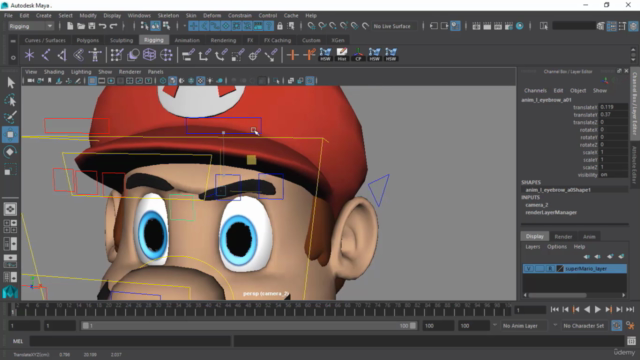Open the viewport Lighting dropdown menu

[x=81, y=72]
